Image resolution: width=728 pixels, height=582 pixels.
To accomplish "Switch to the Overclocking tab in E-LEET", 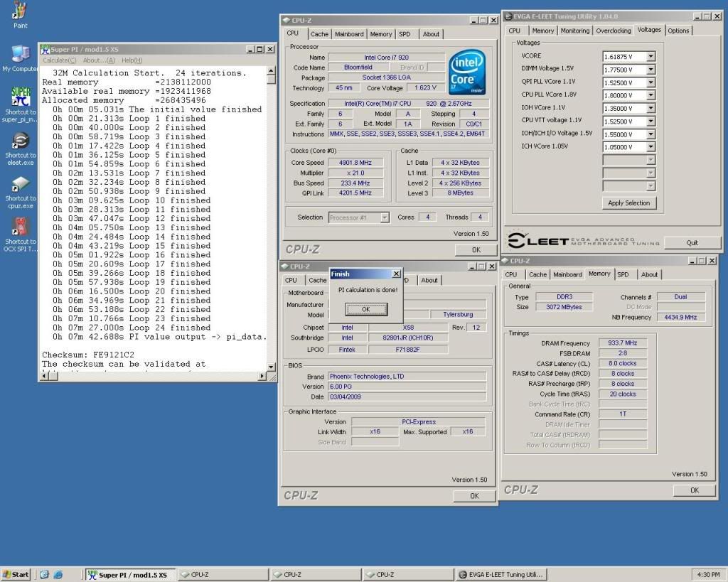I will (x=614, y=31).
